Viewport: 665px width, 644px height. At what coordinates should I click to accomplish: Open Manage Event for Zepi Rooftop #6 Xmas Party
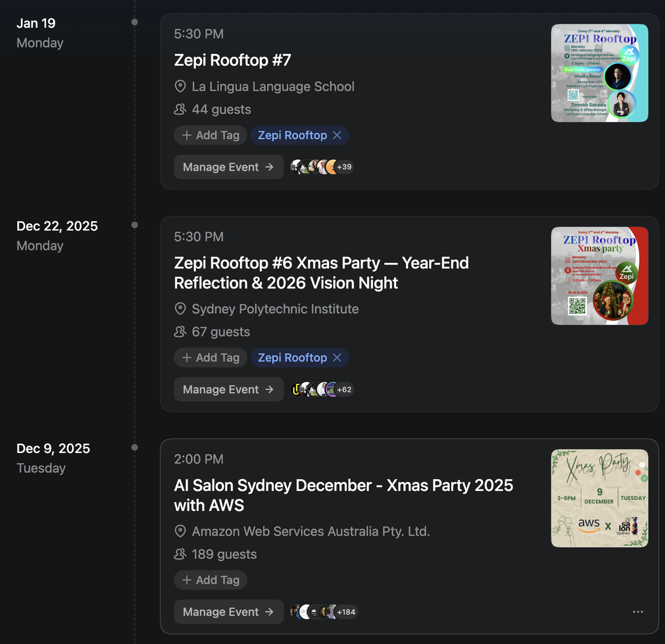click(229, 389)
